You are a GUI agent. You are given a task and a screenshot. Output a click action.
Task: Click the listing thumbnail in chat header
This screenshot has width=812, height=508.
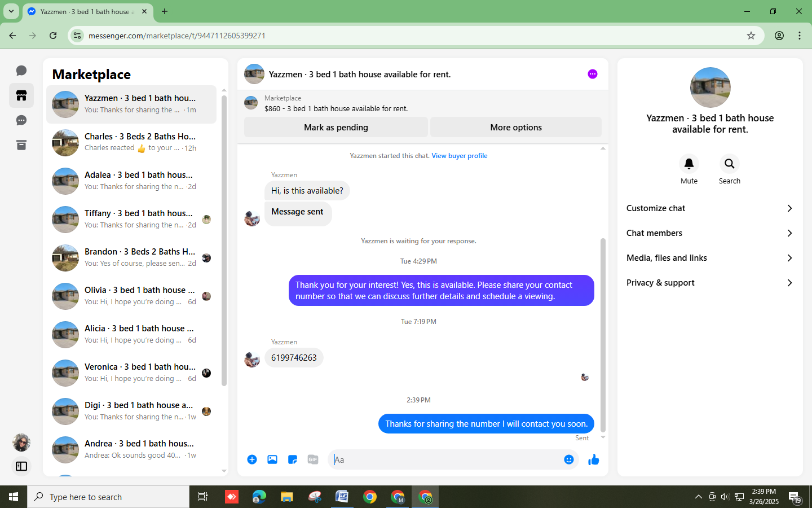254,74
